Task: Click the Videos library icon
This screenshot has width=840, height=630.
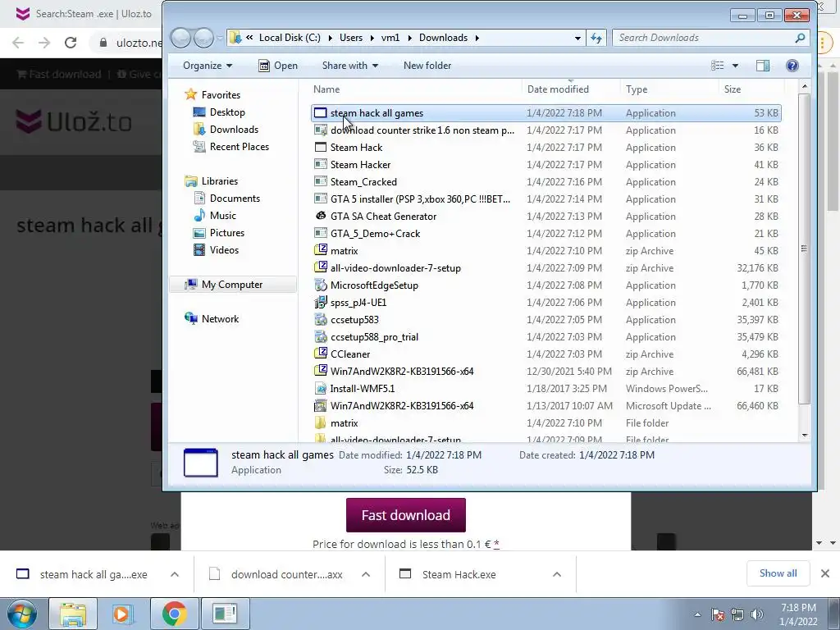Action: (x=199, y=249)
